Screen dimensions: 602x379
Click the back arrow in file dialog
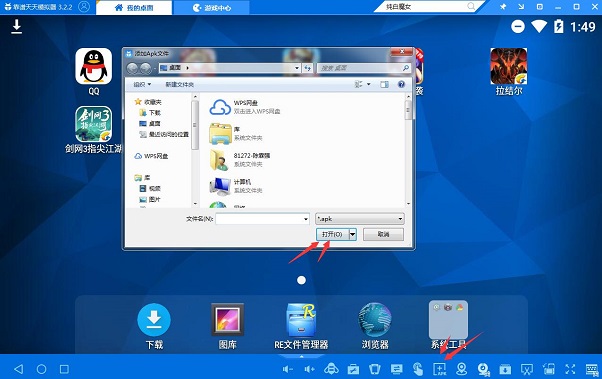(x=132, y=68)
